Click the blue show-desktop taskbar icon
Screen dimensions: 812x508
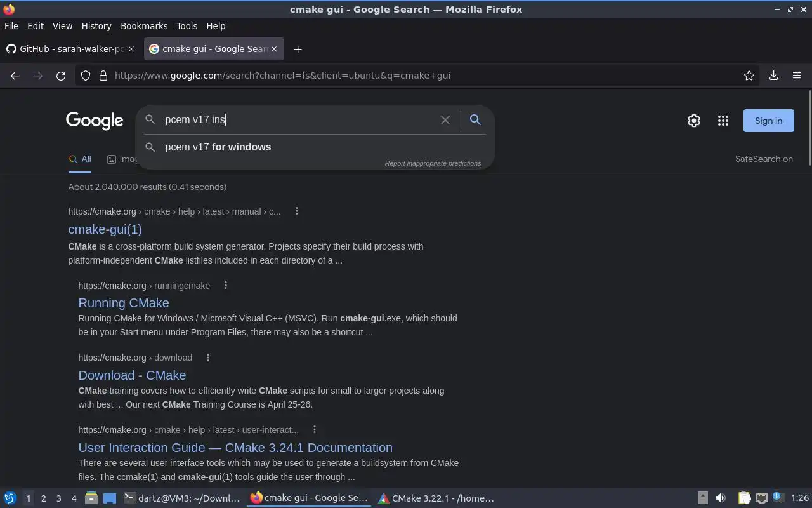tap(110, 498)
